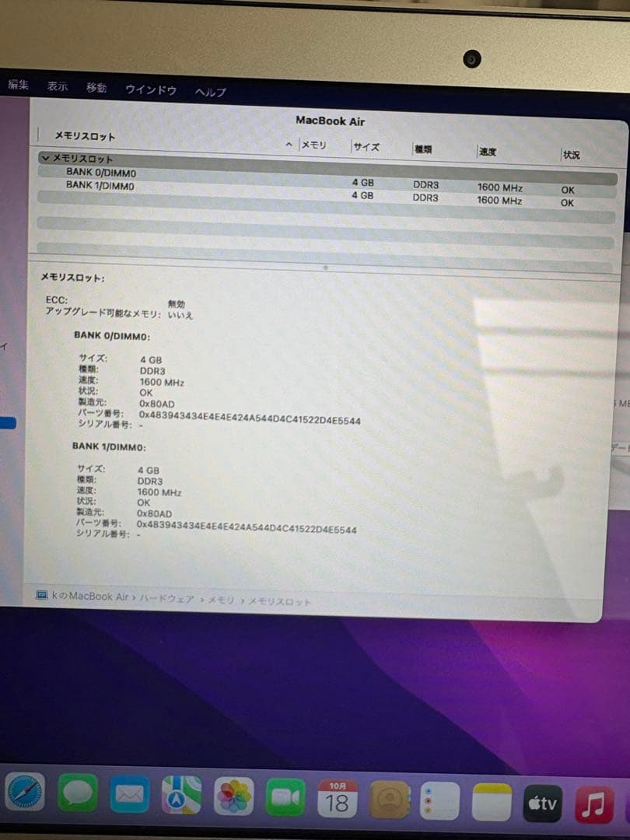Click the split divider handle between panes
630x840 pixels.
[325, 267]
